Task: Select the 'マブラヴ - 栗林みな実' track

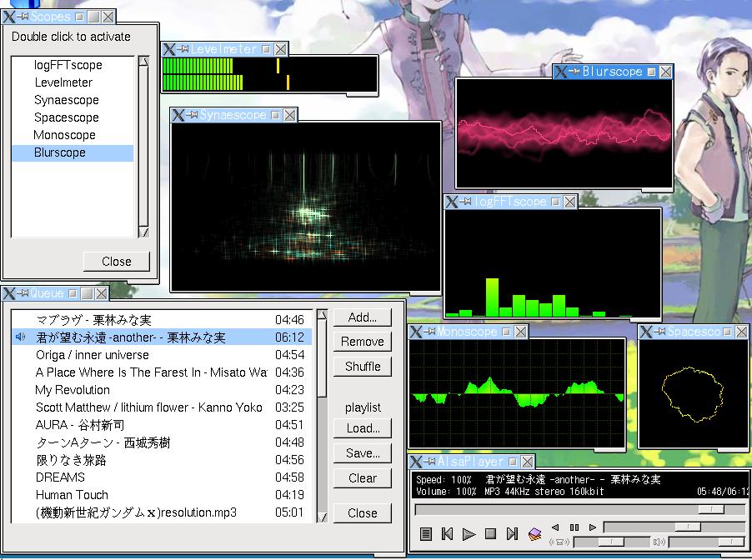Action: [162, 320]
